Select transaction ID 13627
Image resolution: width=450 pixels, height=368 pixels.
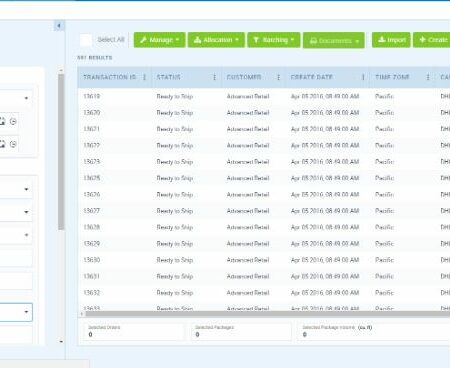click(92, 211)
